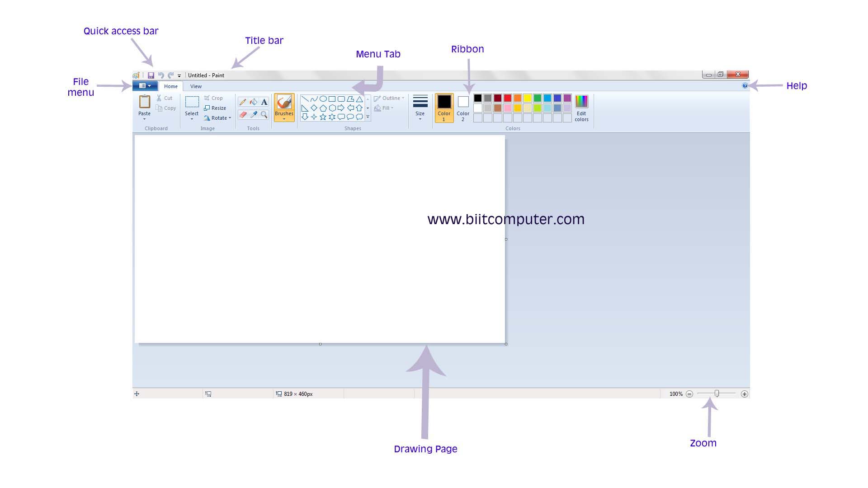The height and width of the screenshot is (488, 868).
Task: Click the zoom in button on status bar
Action: point(744,394)
